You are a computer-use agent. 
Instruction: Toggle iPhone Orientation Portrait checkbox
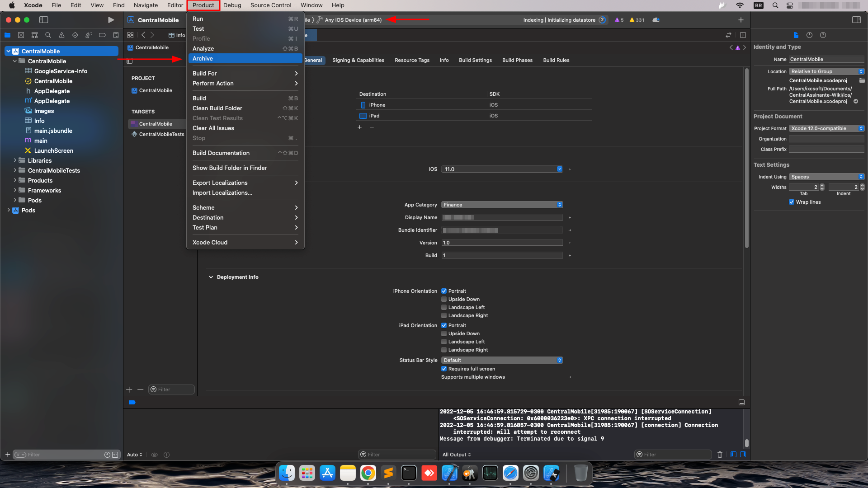click(x=444, y=291)
